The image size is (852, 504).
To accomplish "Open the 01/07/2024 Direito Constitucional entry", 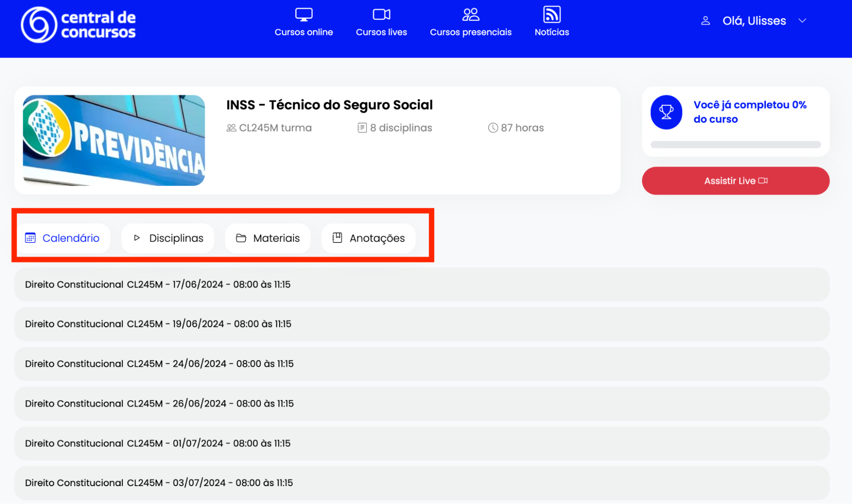I will (158, 444).
